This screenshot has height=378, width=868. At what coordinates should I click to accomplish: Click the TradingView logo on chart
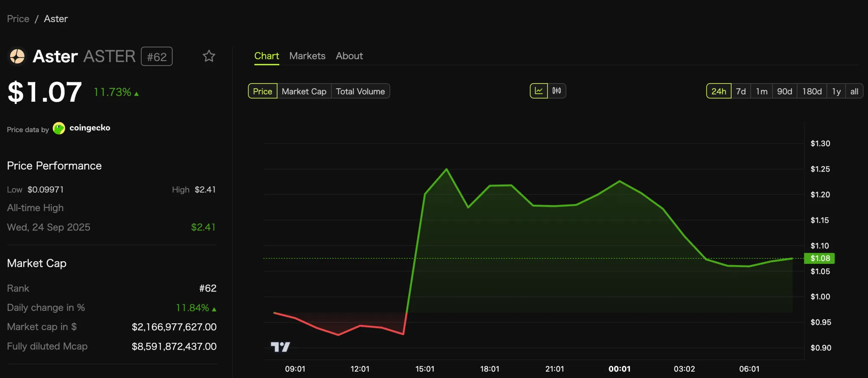[280, 347]
